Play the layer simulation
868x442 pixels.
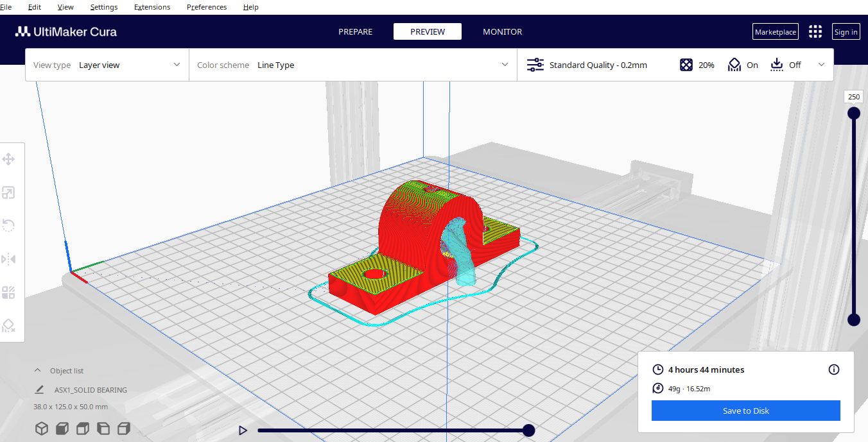tap(243, 430)
